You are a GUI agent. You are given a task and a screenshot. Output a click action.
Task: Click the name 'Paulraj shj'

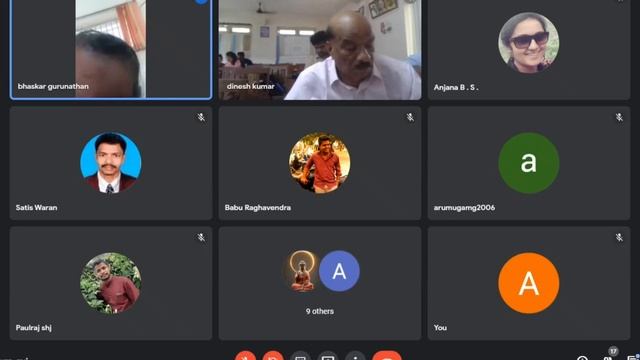(x=33, y=327)
